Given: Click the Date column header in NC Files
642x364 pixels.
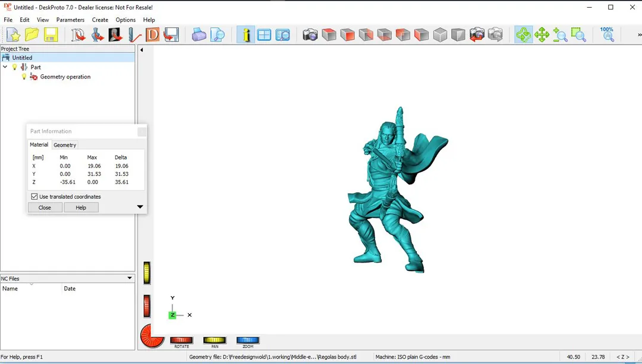Looking at the screenshot, I should (x=98, y=289).
